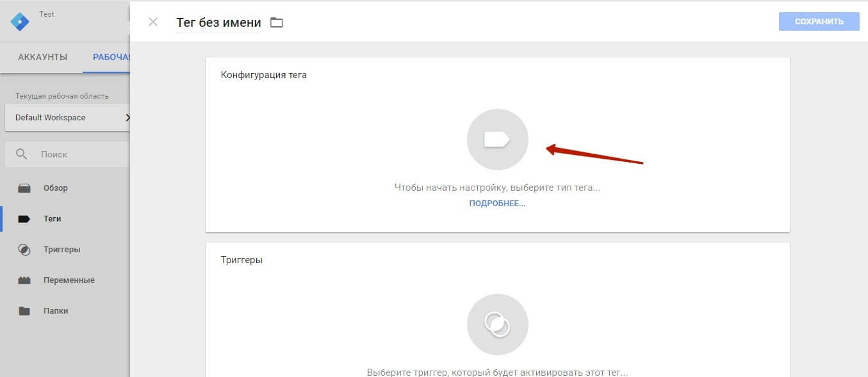Open the ПОДРОБНЕЕ... link
The height and width of the screenshot is (377, 868).
497,204
